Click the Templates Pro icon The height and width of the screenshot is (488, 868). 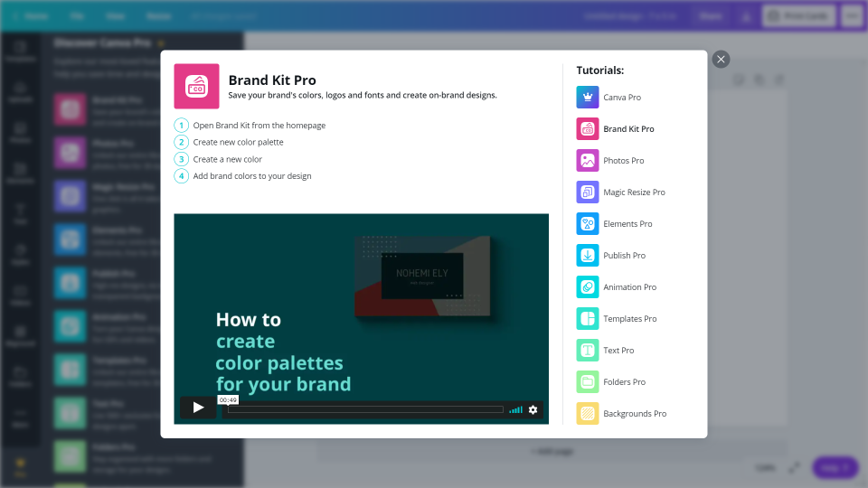[x=588, y=318]
